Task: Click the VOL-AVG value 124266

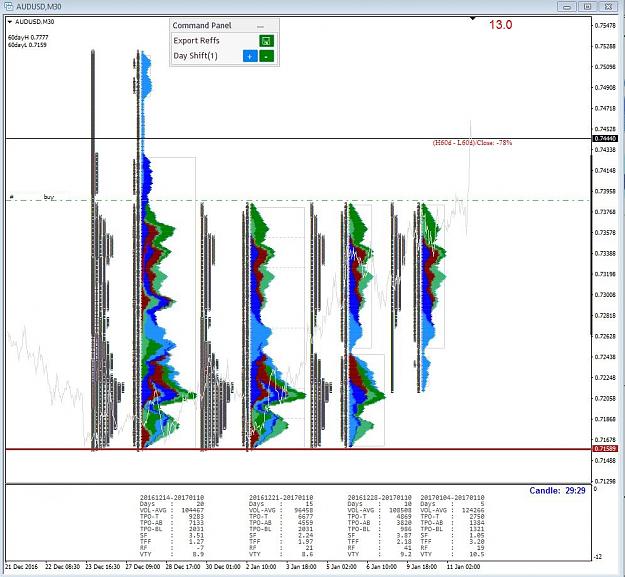Action: click(473, 510)
